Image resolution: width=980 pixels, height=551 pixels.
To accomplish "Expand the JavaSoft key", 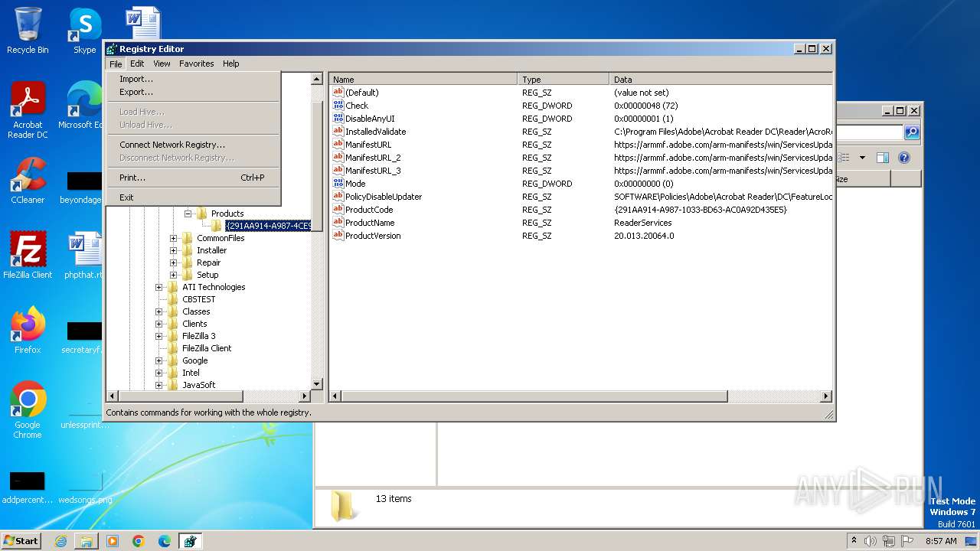I will click(158, 385).
